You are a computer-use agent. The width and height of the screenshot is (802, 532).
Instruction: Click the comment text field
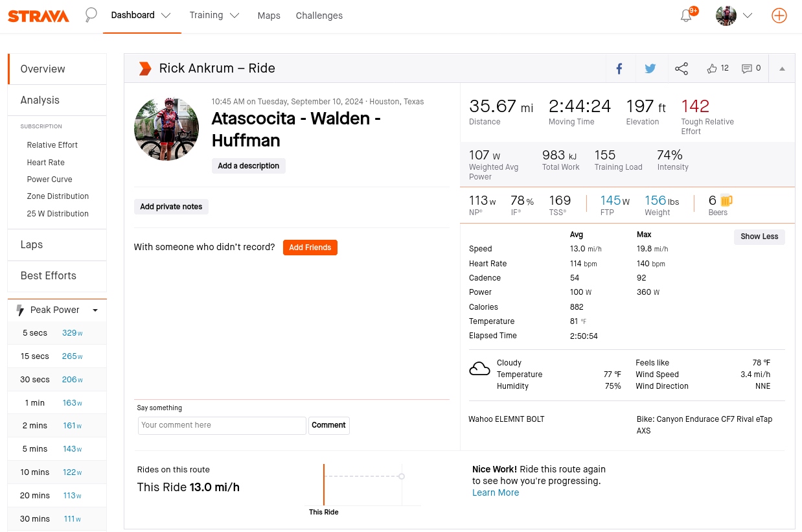coord(222,425)
